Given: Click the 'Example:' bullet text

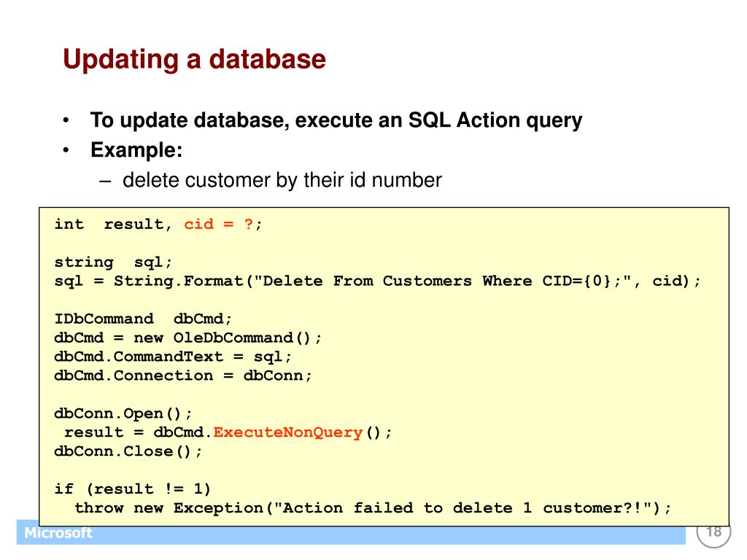Looking at the screenshot, I should coord(136,150).
